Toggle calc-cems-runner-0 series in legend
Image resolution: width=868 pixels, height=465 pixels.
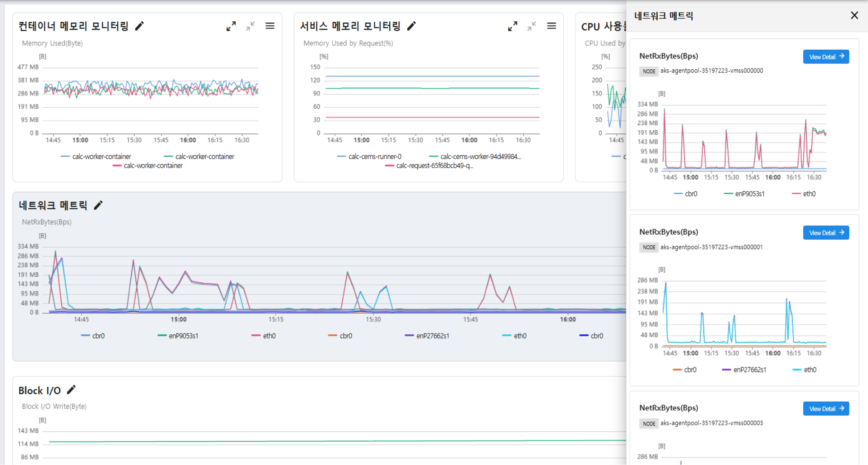[x=374, y=157]
